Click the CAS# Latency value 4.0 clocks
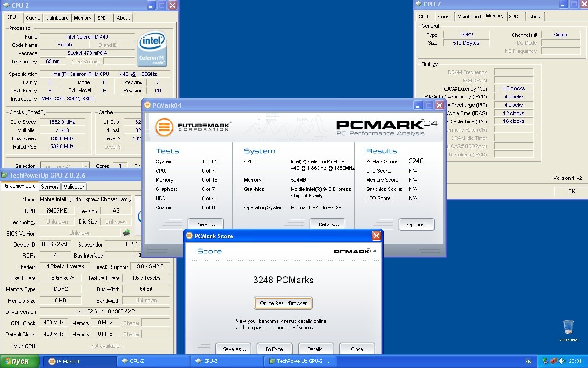This screenshot has width=588, height=368. tap(514, 88)
